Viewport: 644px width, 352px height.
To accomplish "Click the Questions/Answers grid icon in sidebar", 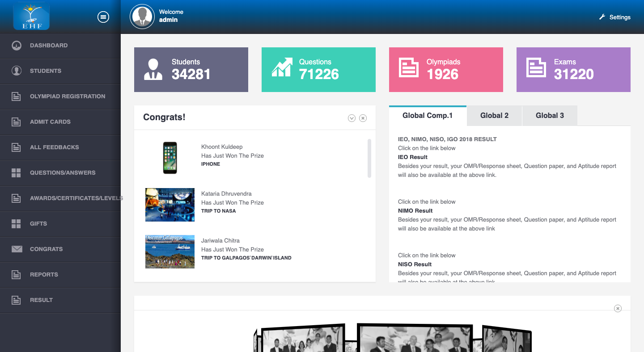I will click(x=17, y=173).
